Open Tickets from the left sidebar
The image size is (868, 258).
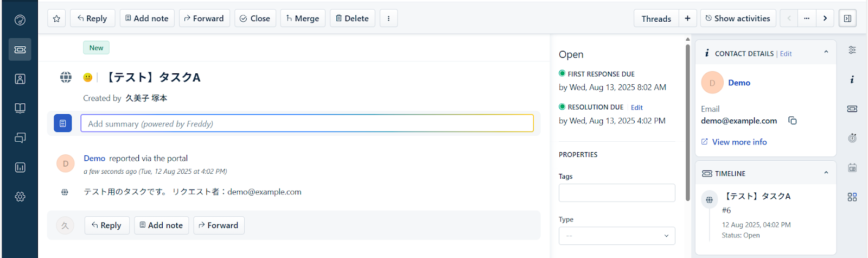click(x=20, y=49)
